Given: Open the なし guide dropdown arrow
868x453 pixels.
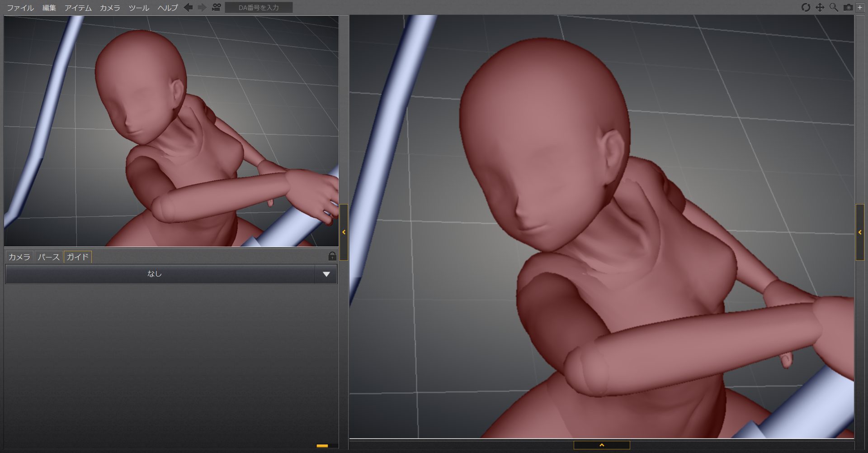Looking at the screenshot, I should click(x=326, y=274).
